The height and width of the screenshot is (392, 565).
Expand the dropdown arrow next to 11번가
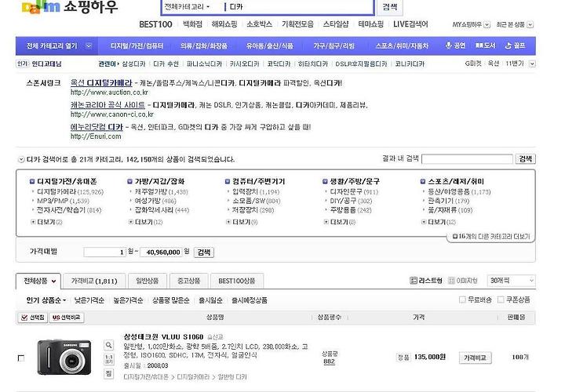click(532, 64)
